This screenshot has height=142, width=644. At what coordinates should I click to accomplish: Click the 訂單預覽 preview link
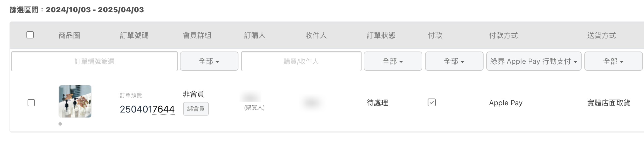click(131, 95)
